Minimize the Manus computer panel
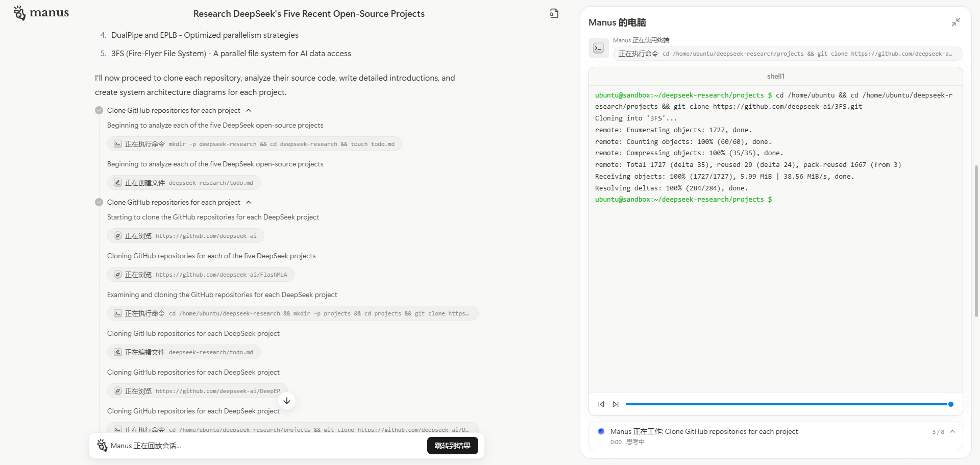The width and height of the screenshot is (980, 465). (x=955, y=22)
